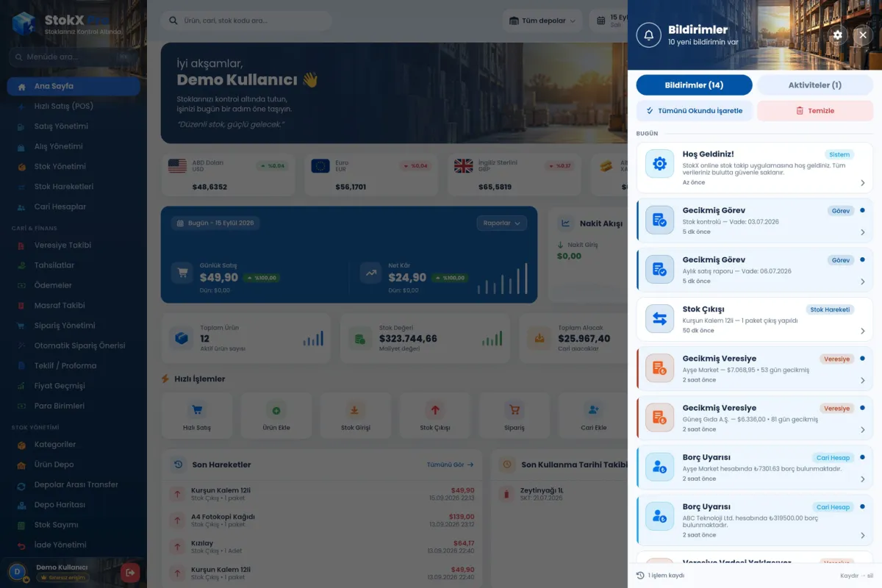Image resolution: width=882 pixels, height=588 pixels.
Task: Open Otomatik Sipariş Önerisi in sidebar
Action: (x=73, y=345)
